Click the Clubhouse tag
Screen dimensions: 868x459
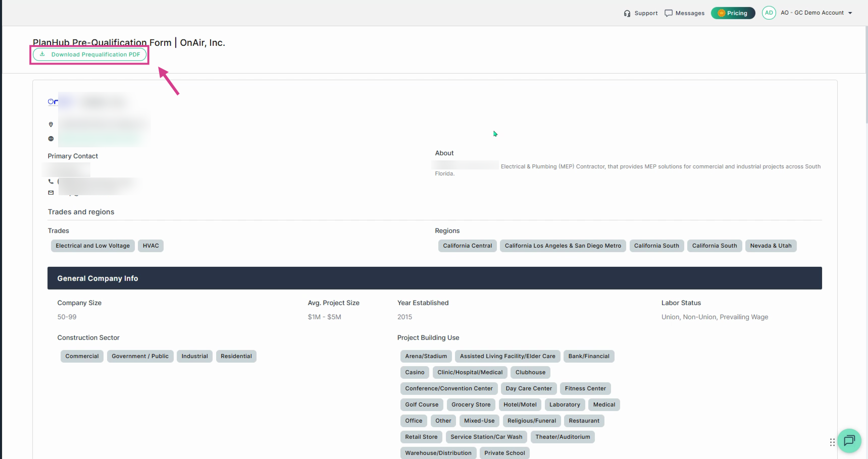coord(530,372)
